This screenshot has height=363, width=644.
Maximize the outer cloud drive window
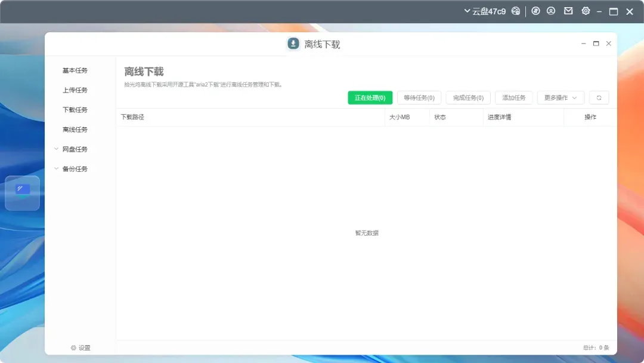614,12
